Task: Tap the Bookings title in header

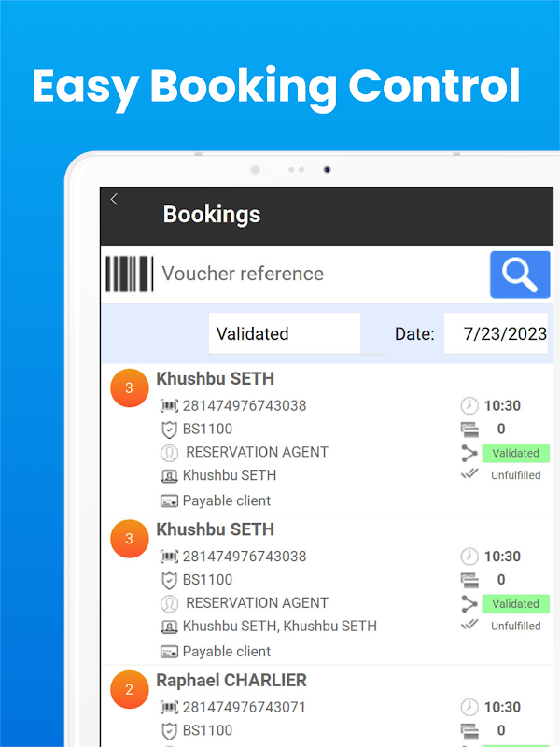Action: (212, 215)
